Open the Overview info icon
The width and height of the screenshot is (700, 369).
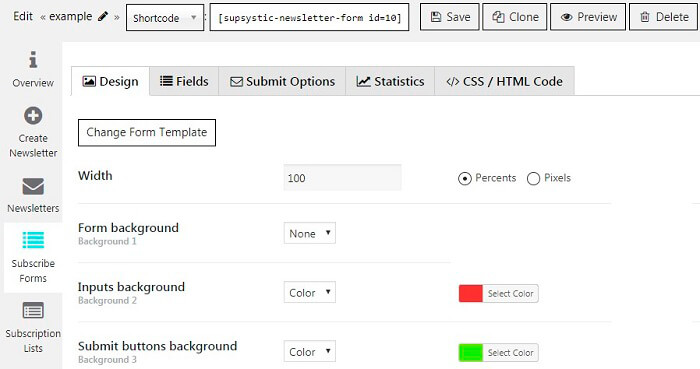coord(33,59)
